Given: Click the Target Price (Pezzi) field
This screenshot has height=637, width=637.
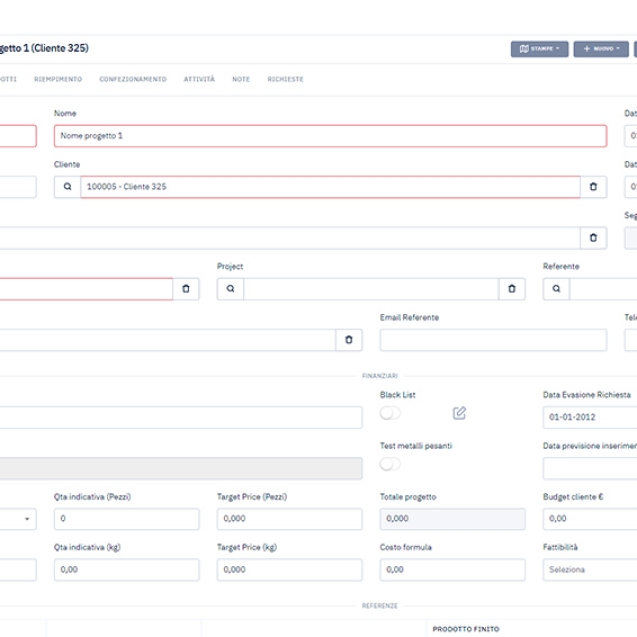Looking at the screenshot, I should pos(289,519).
